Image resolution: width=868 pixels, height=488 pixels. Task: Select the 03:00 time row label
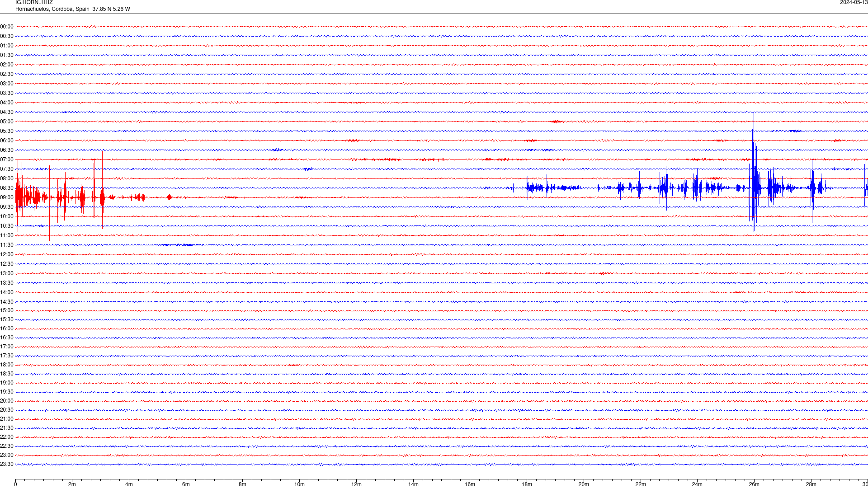7,84
